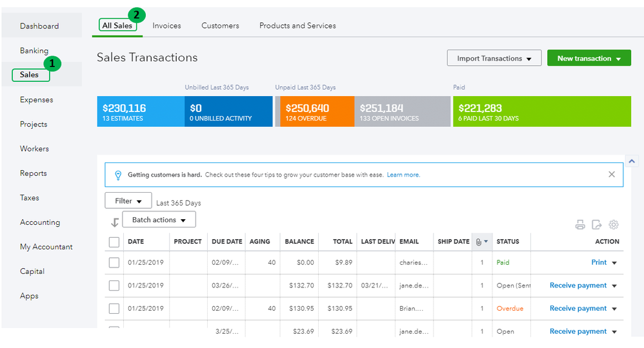644x348 pixels.
Task: Click the lightbulb tip icon
Action: coord(117,175)
